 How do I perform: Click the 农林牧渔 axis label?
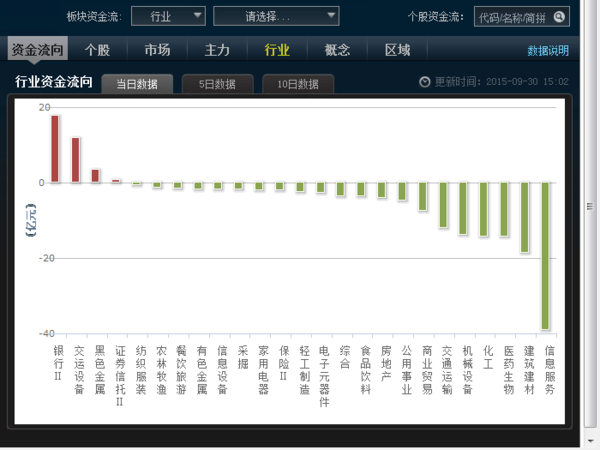(x=161, y=370)
